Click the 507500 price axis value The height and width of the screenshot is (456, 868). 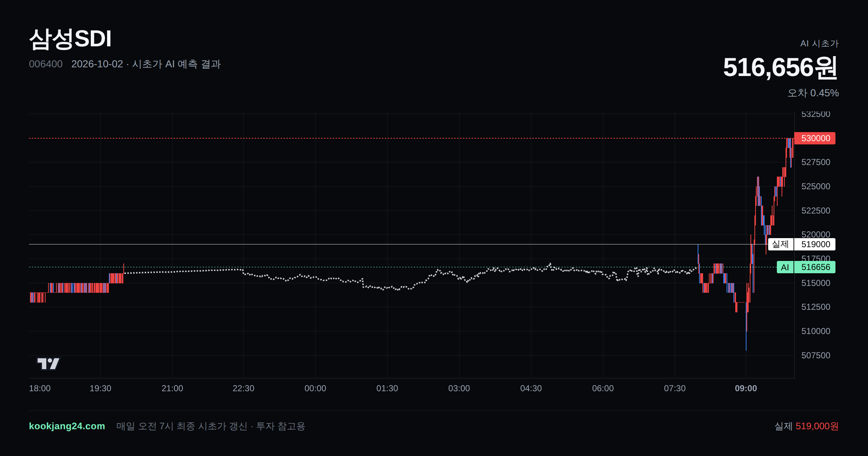816,355
